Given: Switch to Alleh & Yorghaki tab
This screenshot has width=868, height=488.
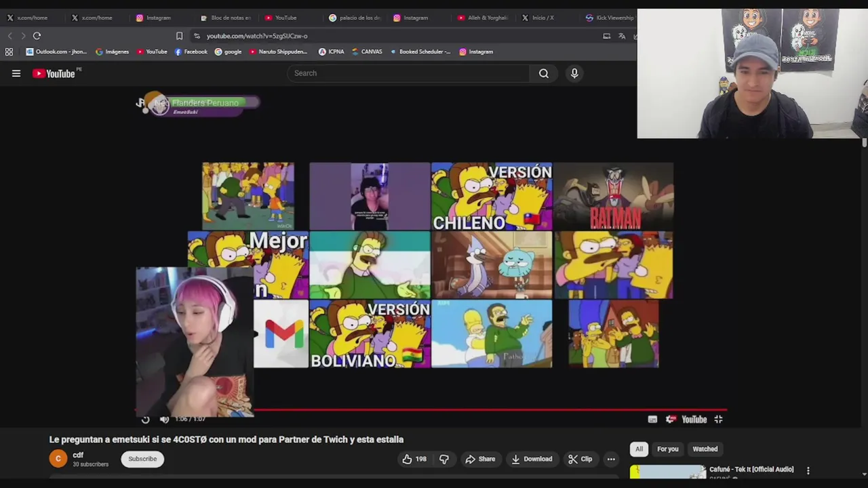Looking at the screenshot, I should coord(482,18).
